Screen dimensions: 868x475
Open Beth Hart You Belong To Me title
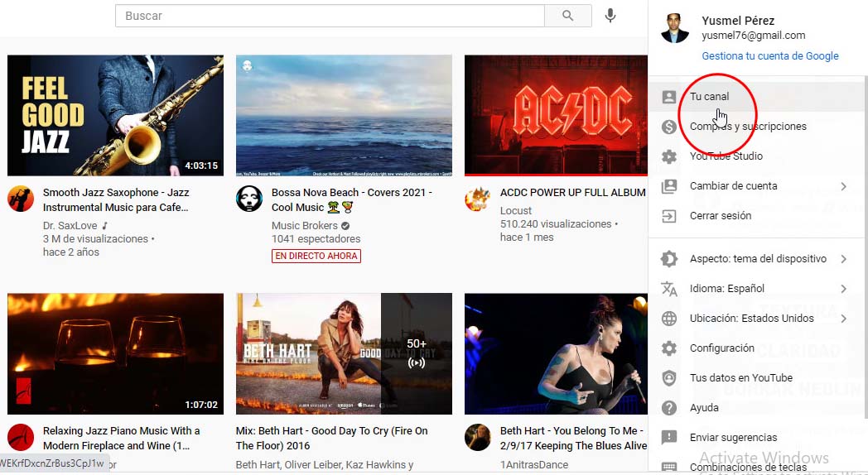point(573,438)
